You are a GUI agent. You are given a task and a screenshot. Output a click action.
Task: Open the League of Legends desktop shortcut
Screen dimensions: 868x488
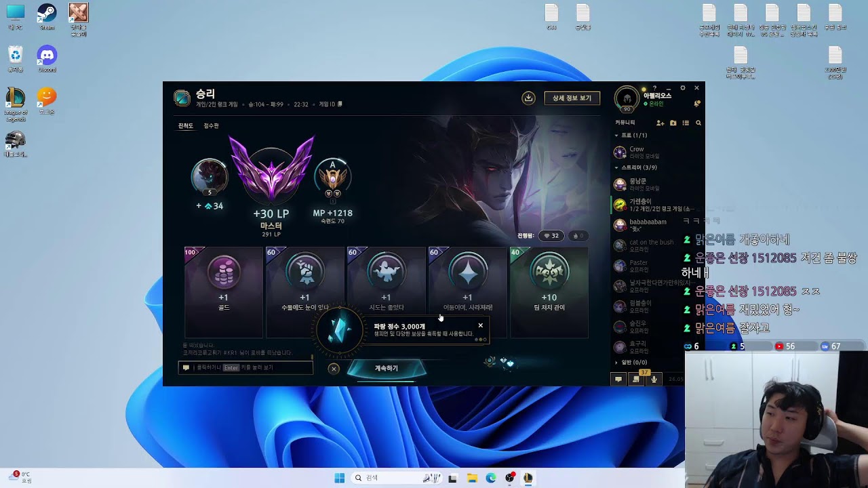15,104
